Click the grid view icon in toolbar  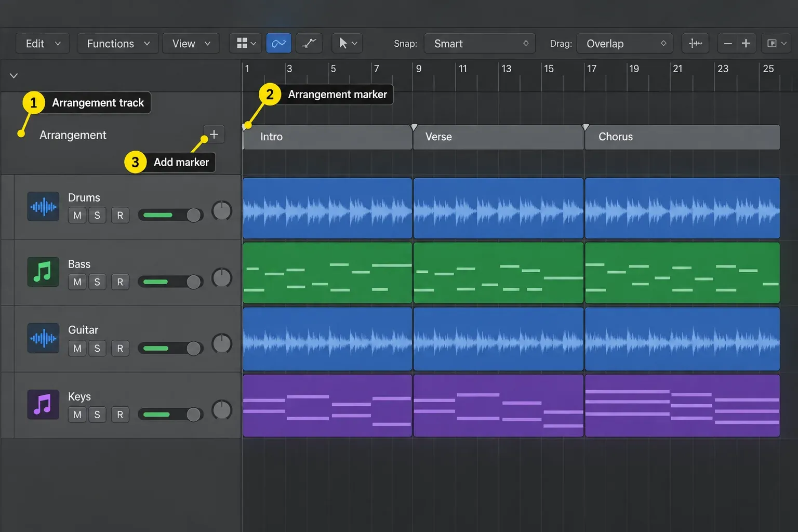tap(246, 44)
